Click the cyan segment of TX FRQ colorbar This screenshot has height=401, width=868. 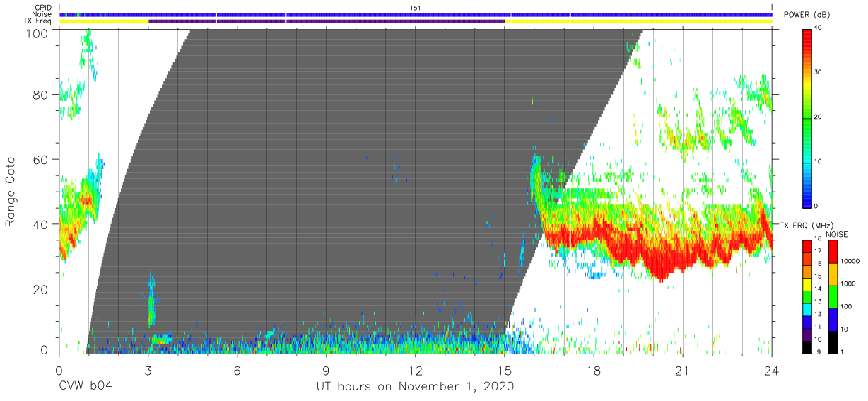pos(809,310)
